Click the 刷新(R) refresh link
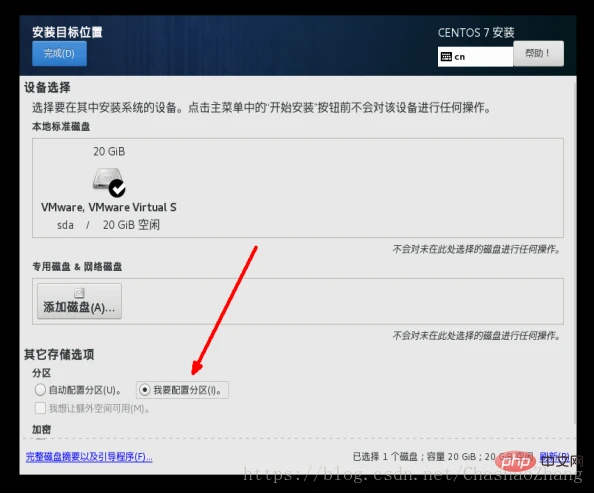The height and width of the screenshot is (494, 594). tap(554, 456)
